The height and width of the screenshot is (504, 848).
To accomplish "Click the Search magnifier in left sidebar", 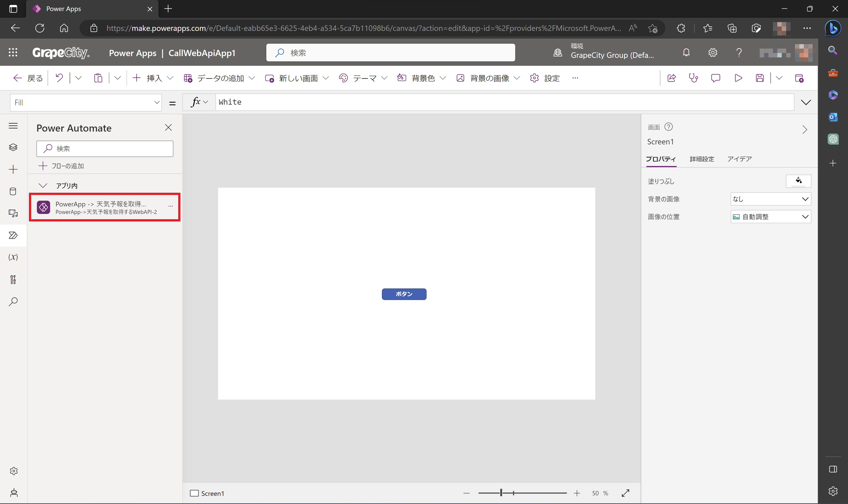I will click(13, 302).
